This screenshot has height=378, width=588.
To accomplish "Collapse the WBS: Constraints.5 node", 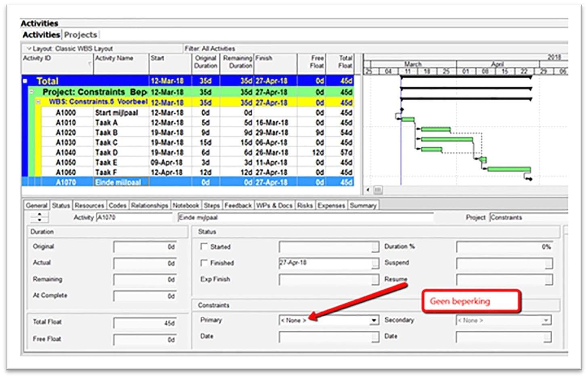I will (38, 102).
